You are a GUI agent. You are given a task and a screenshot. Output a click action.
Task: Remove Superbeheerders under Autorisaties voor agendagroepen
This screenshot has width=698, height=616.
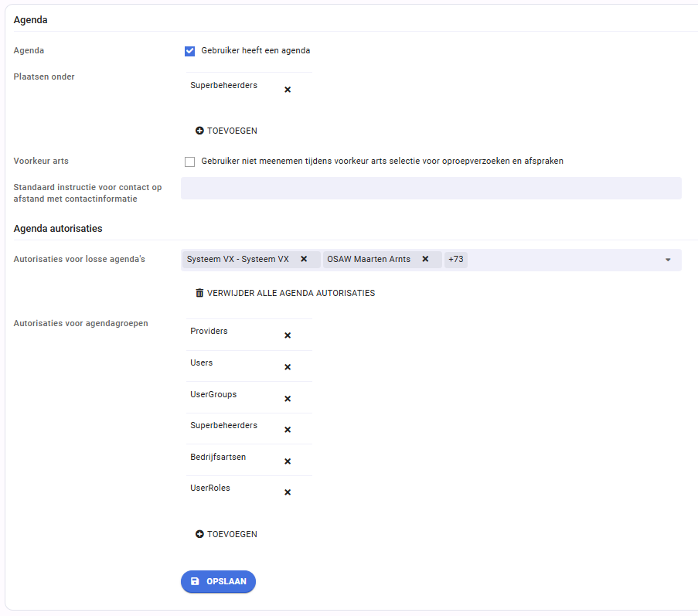point(288,430)
